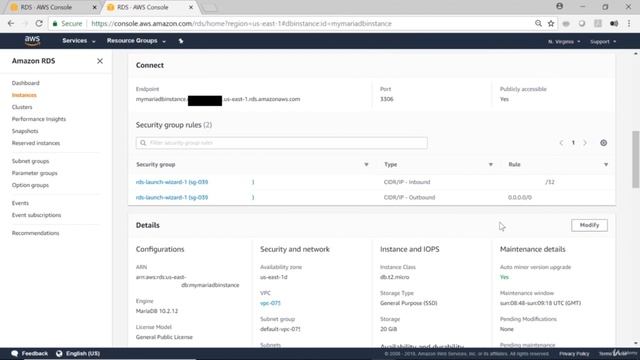Sort by Rule column arrow
Viewport: 640px width, 360px height.
point(606,164)
